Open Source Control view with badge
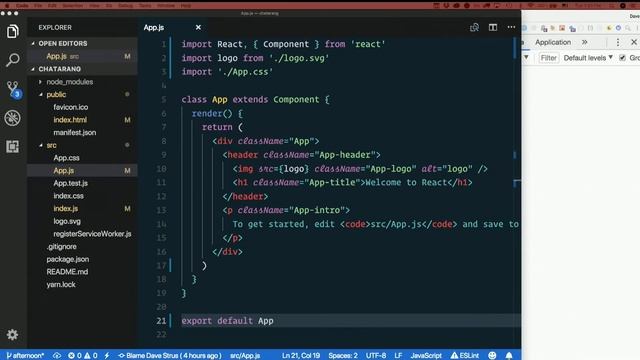This screenshot has width=640, height=360. click(13, 89)
